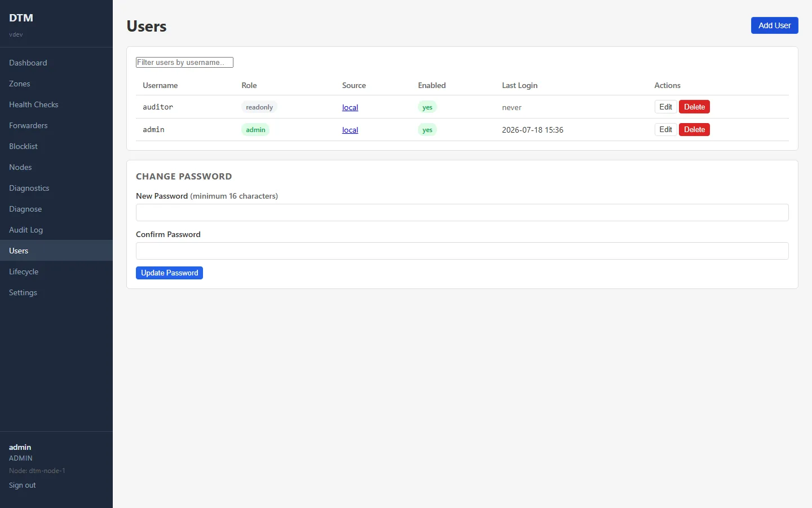Edit the auditor user
812x508 pixels.
pyautogui.click(x=665, y=107)
